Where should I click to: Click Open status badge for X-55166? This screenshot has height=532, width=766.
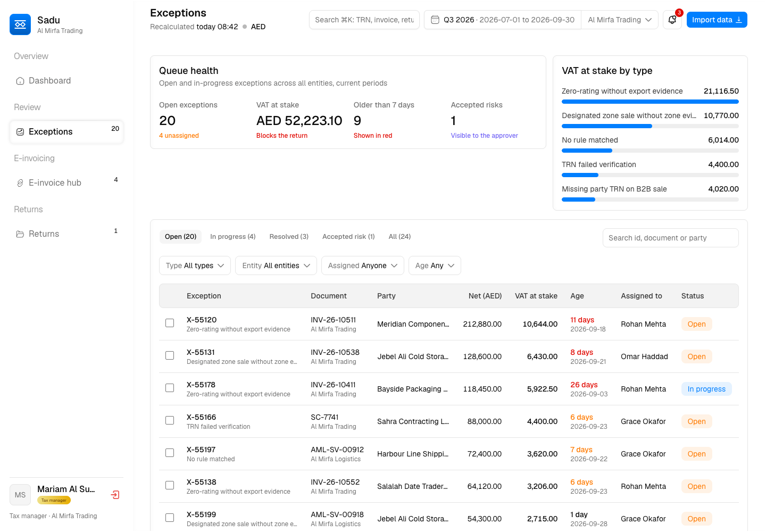pyautogui.click(x=696, y=421)
